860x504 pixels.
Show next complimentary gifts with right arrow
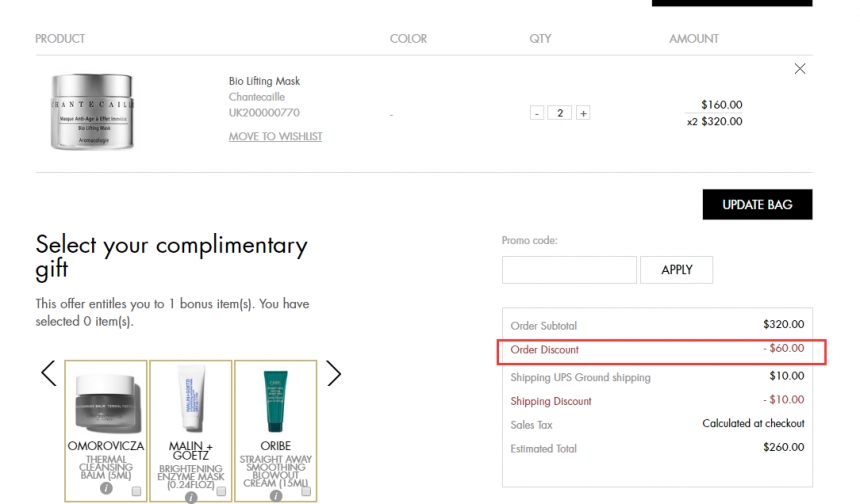coord(334,374)
